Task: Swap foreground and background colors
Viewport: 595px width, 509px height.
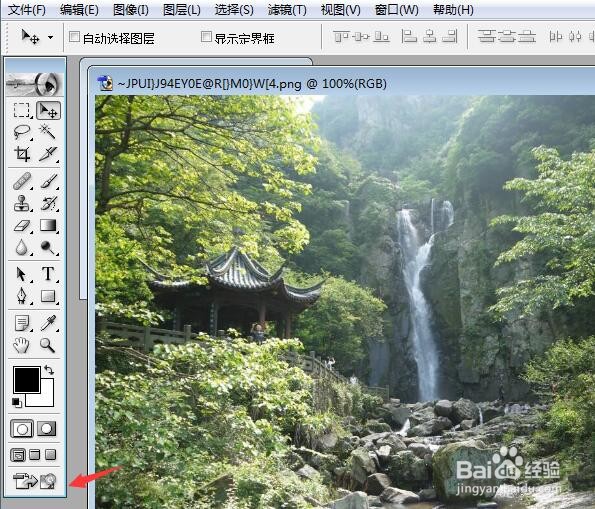Action: click(x=49, y=369)
